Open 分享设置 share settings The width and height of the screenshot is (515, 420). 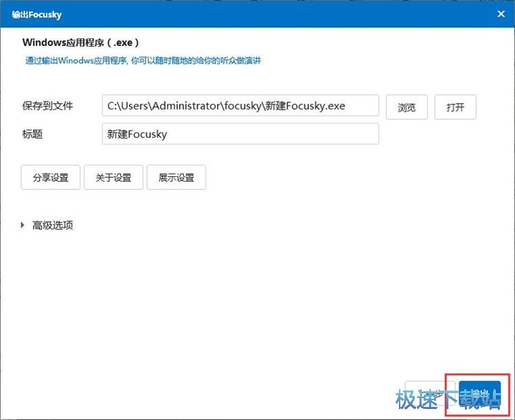(51, 177)
